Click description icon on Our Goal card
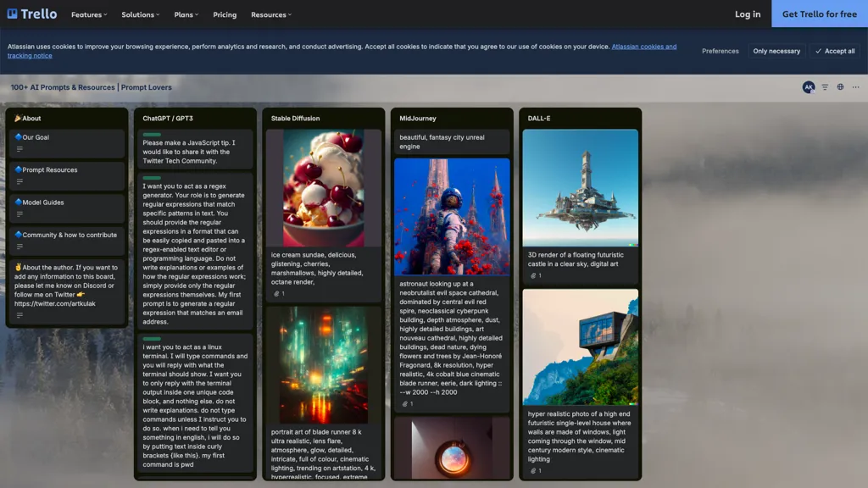Screen dimensions: 868x488 tap(19, 149)
